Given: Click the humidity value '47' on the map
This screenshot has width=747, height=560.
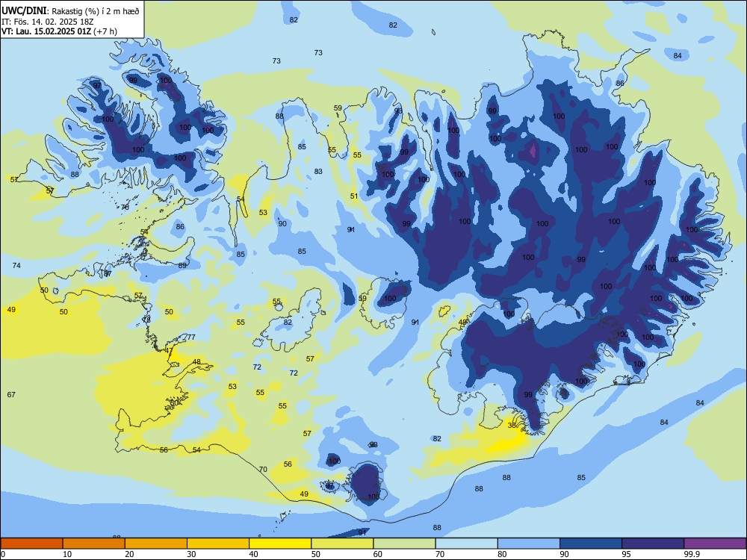Looking at the screenshot, I should click(169, 350).
